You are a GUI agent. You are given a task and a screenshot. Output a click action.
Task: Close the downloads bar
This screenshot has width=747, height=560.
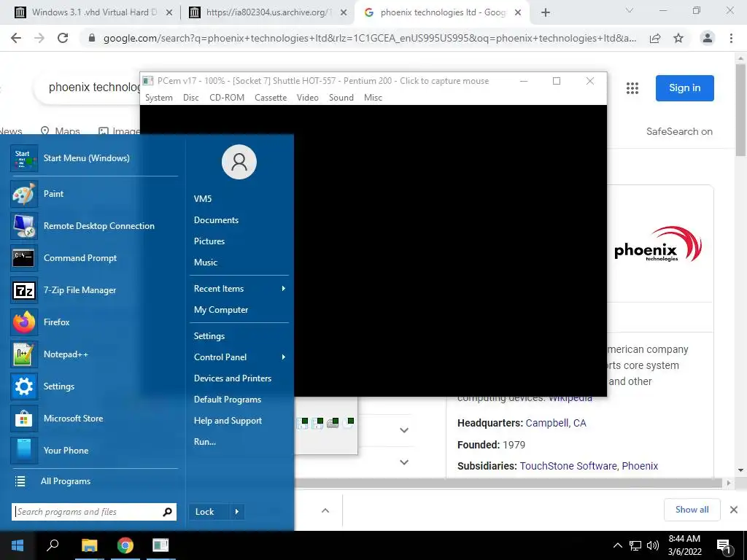pos(734,510)
